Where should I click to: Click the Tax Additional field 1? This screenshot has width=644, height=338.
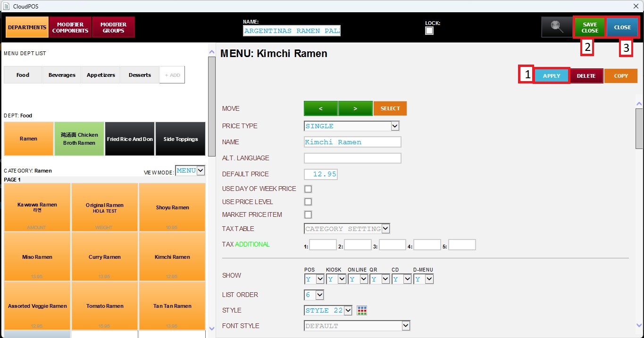[323, 245]
